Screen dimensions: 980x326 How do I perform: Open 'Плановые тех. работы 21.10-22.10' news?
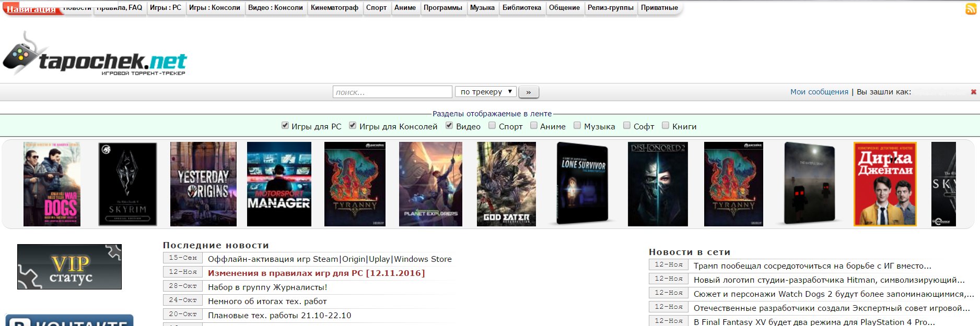point(279,316)
